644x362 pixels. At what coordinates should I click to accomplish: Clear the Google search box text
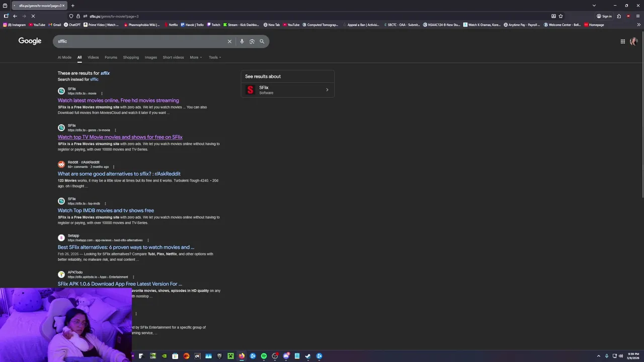pos(229,41)
